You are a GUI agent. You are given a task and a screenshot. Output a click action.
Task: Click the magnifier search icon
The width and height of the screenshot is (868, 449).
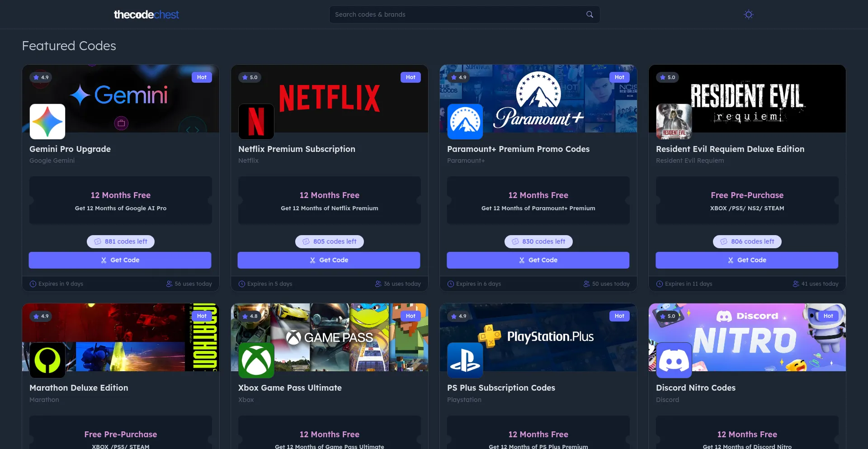pos(590,14)
